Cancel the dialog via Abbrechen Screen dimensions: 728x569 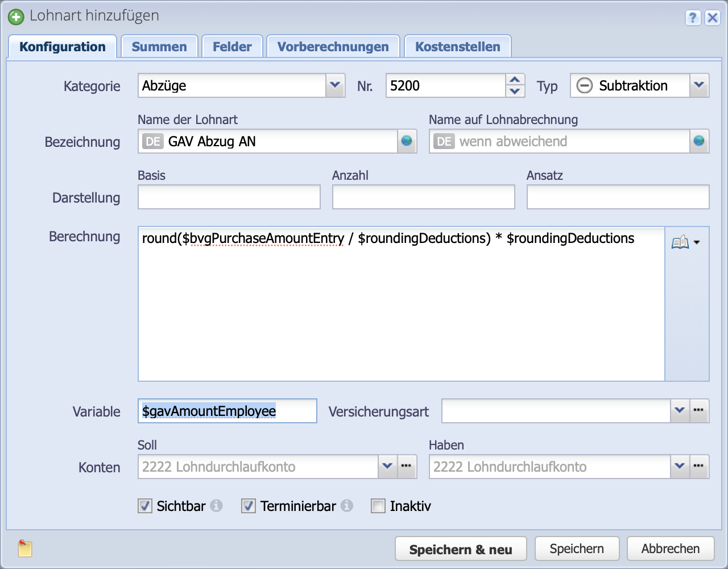coord(671,548)
